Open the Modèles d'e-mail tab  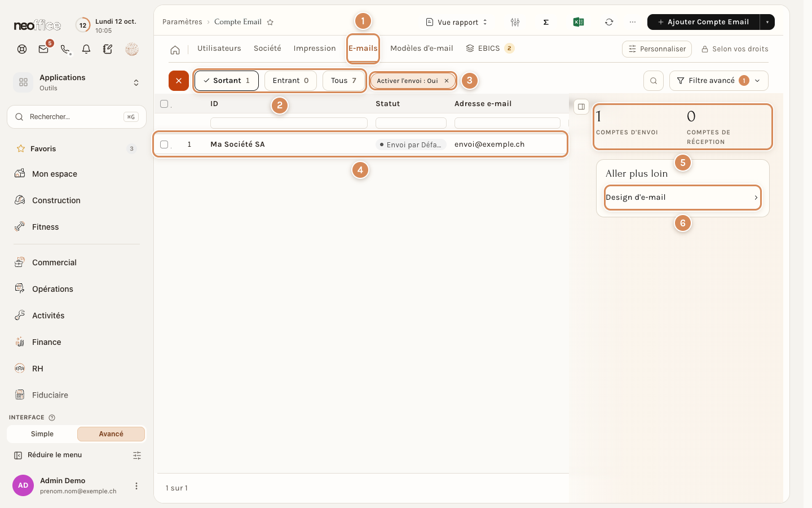coord(422,49)
